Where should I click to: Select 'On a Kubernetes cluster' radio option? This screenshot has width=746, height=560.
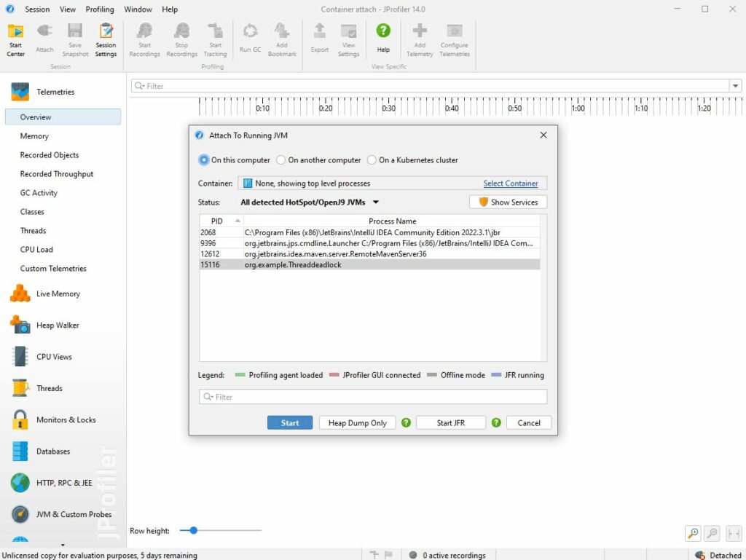pyautogui.click(x=372, y=160)
